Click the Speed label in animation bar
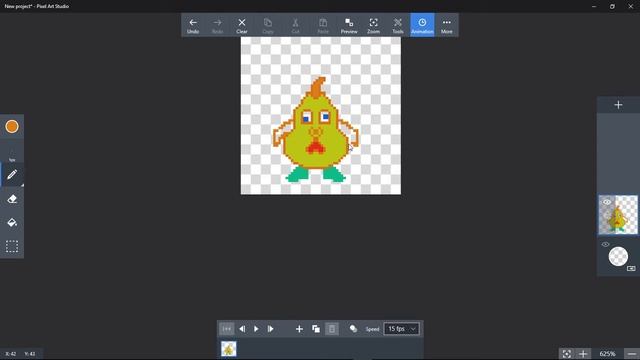The image size is (640, 360). point(372,329)
